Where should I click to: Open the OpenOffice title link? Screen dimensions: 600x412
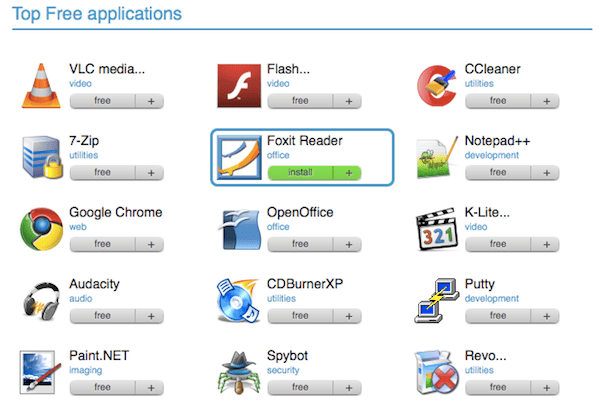pos(300,213)
